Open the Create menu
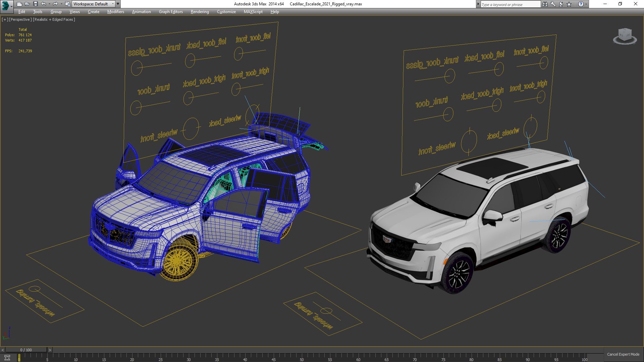The height and width of the screenshot is (362, 644). pyautogui.click(x=94, y=12)
